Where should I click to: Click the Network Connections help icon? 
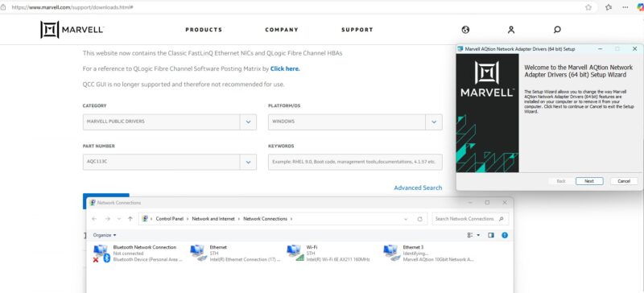coord(505,235)
